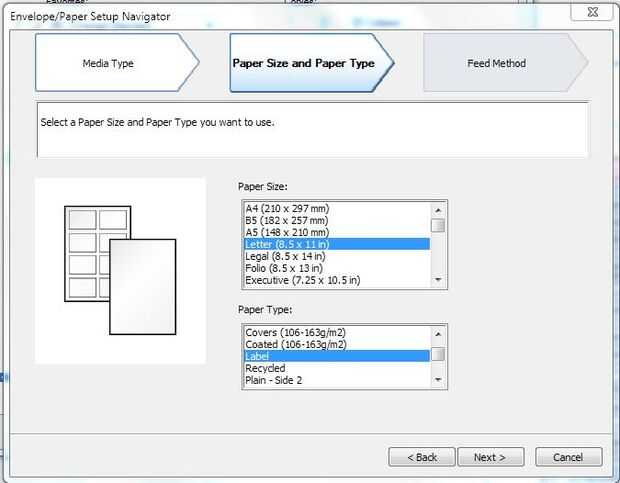Choose B5 (182 x 257 mm) paper size
620x483 pixels.
[x=337, y=220]
